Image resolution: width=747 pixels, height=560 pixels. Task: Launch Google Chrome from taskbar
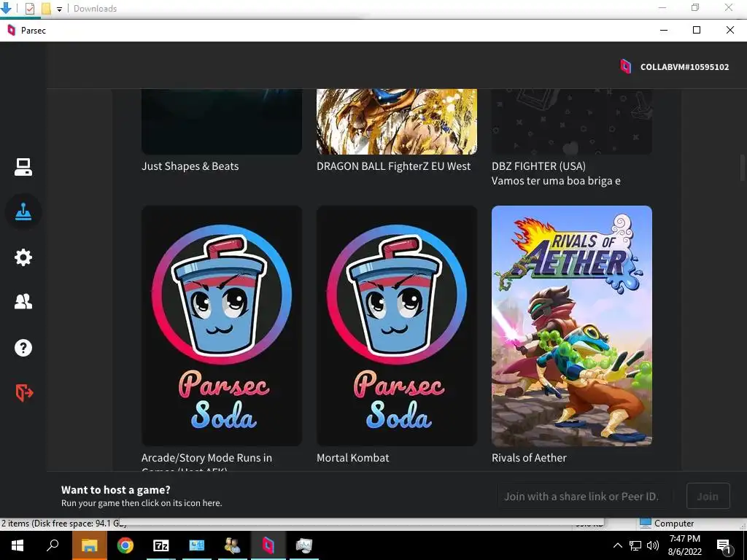pyautogui.click(x=125, y=545)
